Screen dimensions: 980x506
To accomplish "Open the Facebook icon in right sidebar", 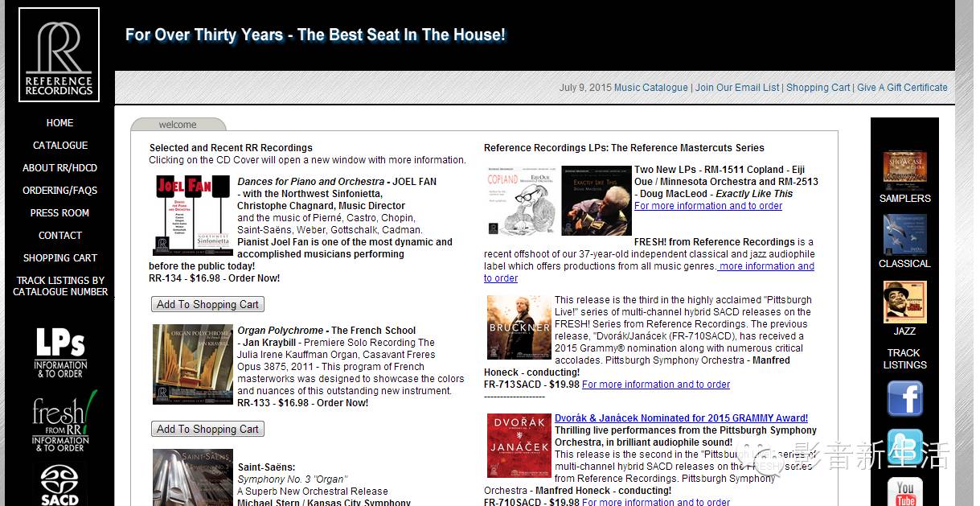I will tap(904, 399).
